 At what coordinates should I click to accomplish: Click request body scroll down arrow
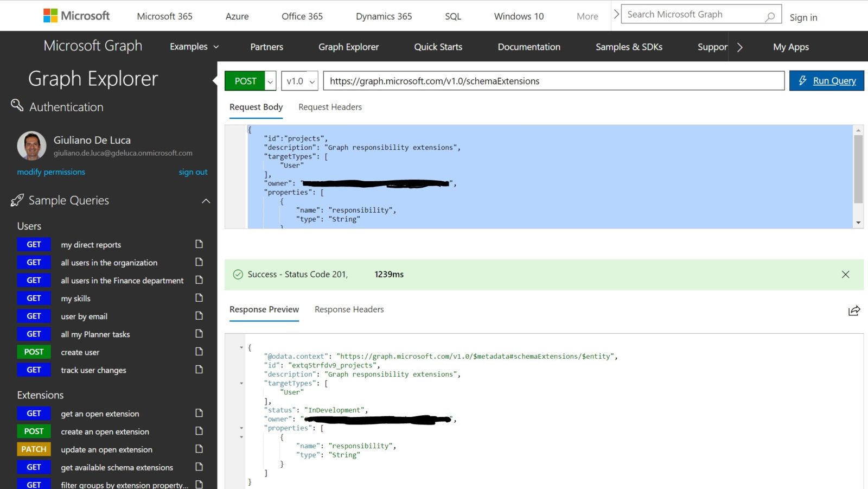point(858,223)
